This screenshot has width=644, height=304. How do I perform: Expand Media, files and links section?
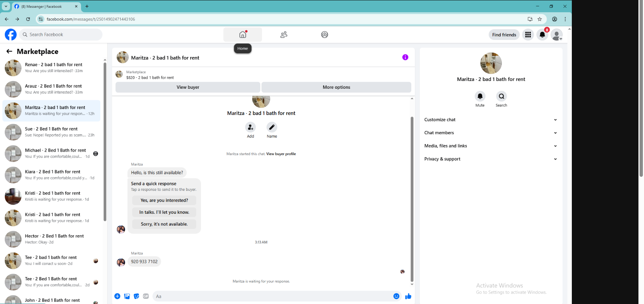[491, 146]
